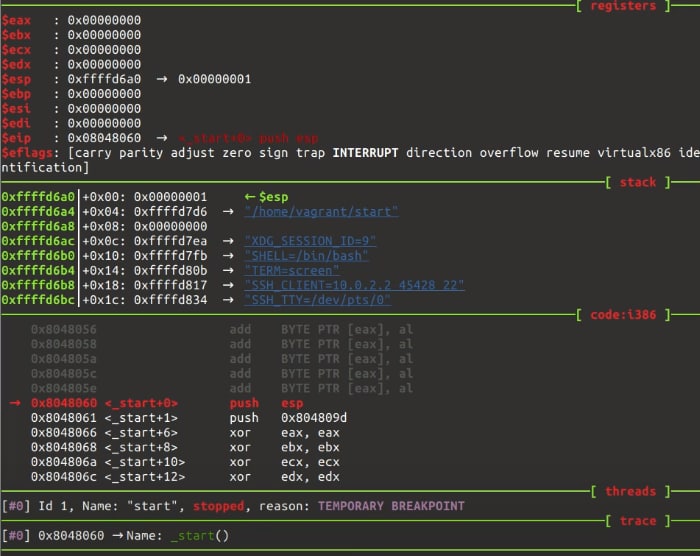Select the "SHELL=/bin/bash" string link
The width and height of the screenshot is (700, 556).
[306, 256]
